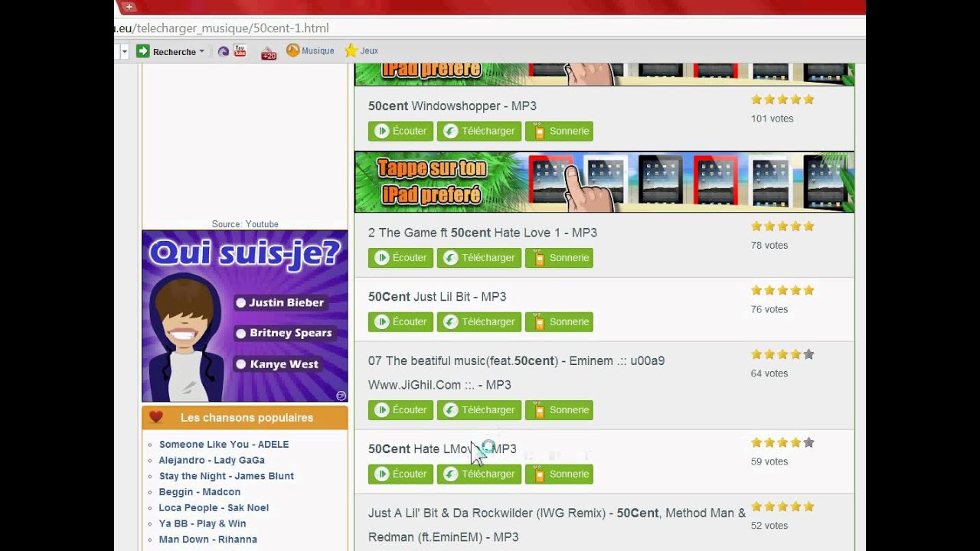This screenshot has height=551, width=980.
Task: Rate Windowshopper using the 101 votes stars
Action: 782,99
